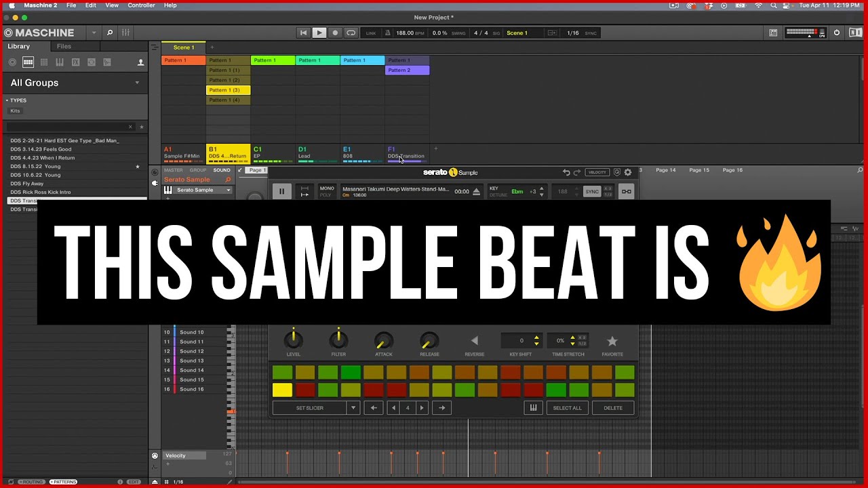868x488 pixels.
Task: Click the Favorite star in Serato Sample
Action: pos(612,342)
